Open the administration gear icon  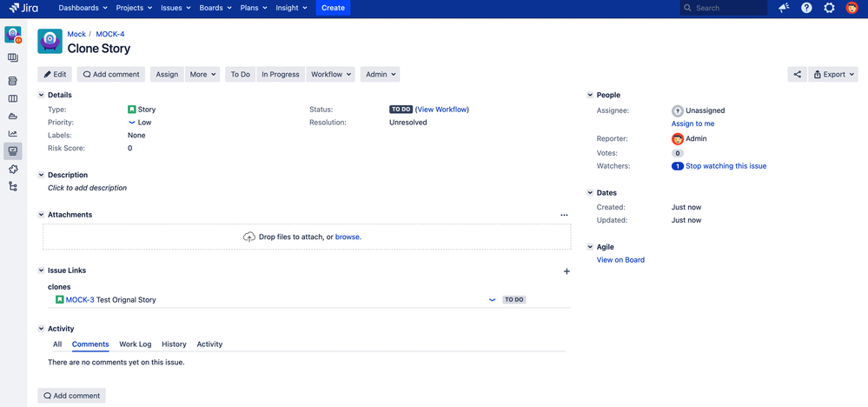(829, 8)
